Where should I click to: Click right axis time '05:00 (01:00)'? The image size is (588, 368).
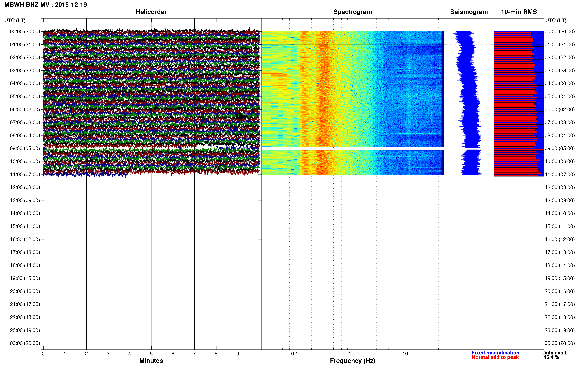click(x=560, y=96)
